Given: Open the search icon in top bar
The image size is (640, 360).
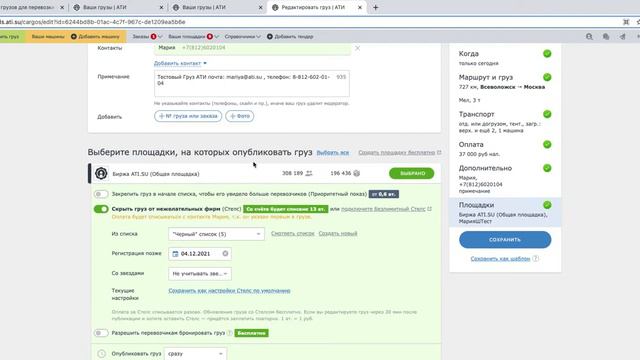Looking at the screenshot, I should point(589,37).
